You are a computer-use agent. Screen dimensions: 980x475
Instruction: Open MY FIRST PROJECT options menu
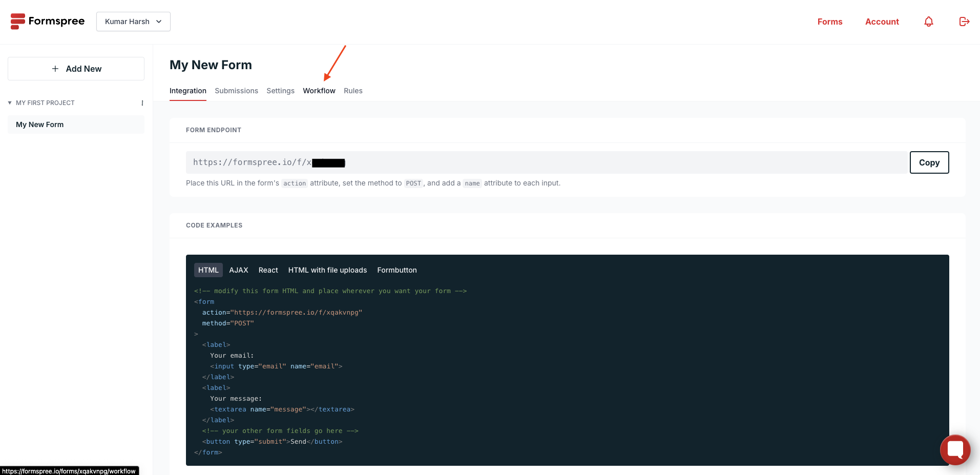[142, 102]
